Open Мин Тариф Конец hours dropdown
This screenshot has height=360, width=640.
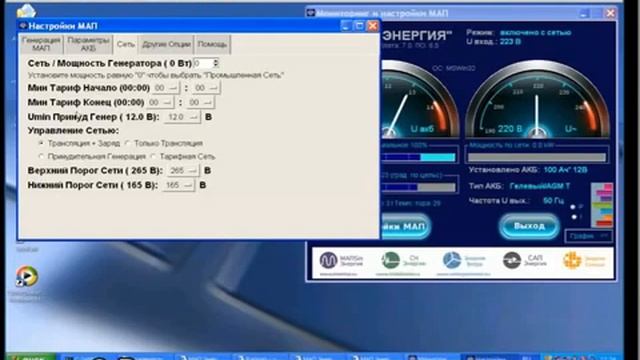pos(160,102)
